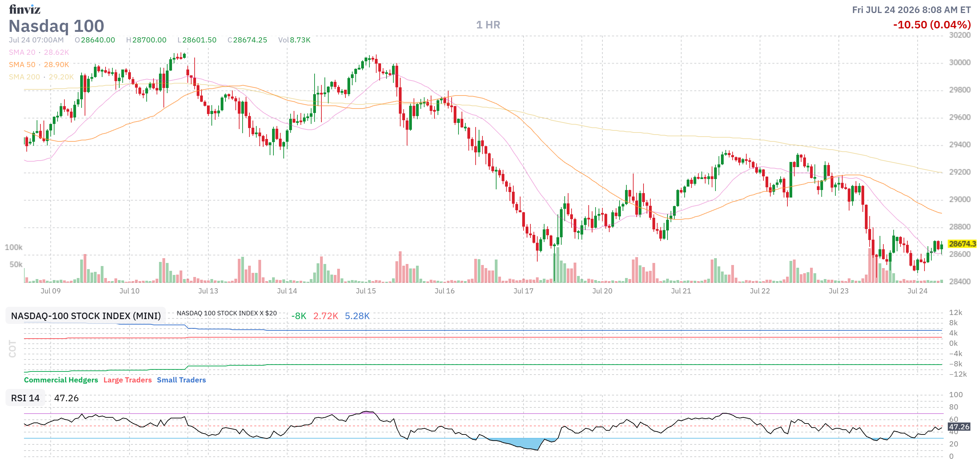This screenshot has height=467, width=980.
Task: Click the 47.26 value beside RSI 14
Action: click(x=66, y=398)
